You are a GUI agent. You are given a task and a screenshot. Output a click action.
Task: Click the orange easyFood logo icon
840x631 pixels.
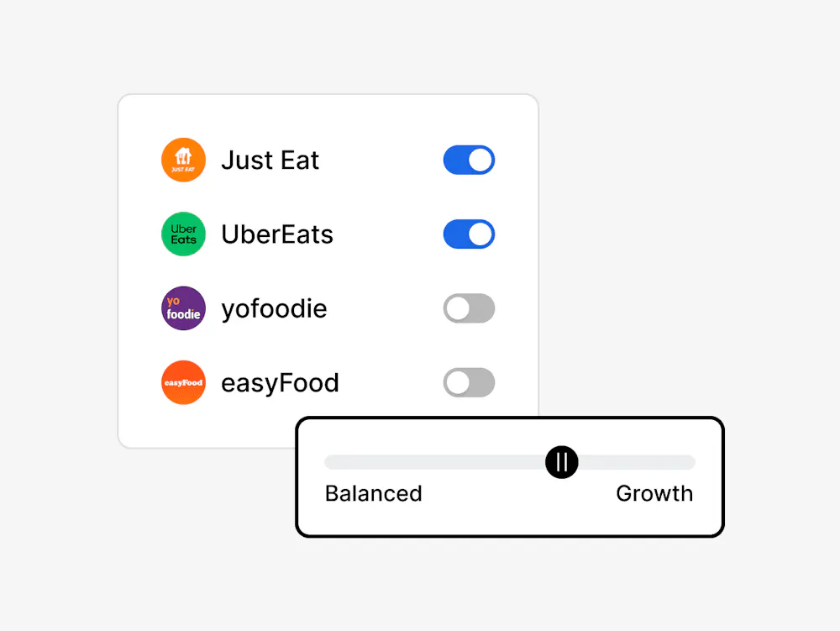click(183, 383)
